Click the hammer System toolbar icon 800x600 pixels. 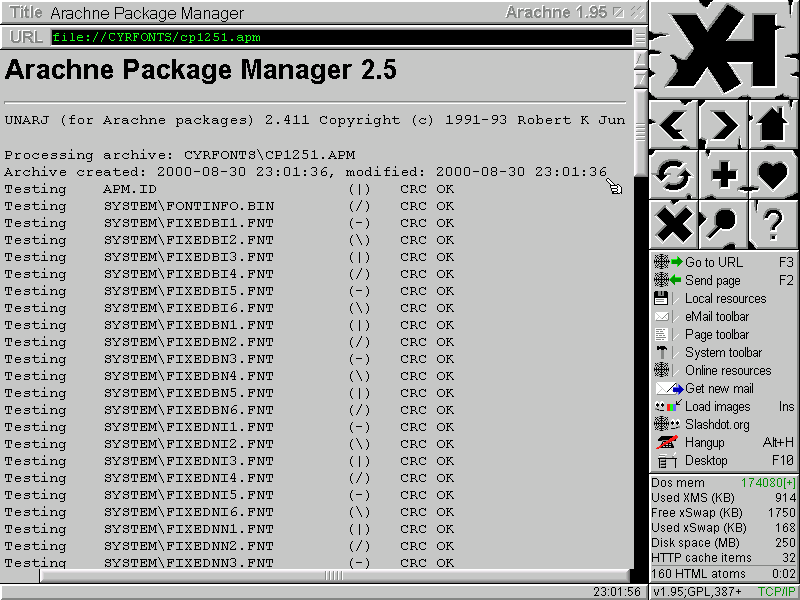[662, 353]
